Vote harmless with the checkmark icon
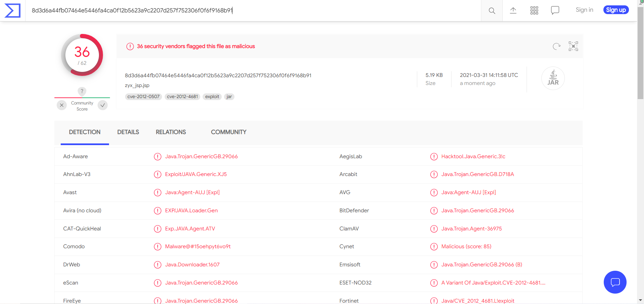The height and width of the screenshot is (304, 644). tap(103, 105)
